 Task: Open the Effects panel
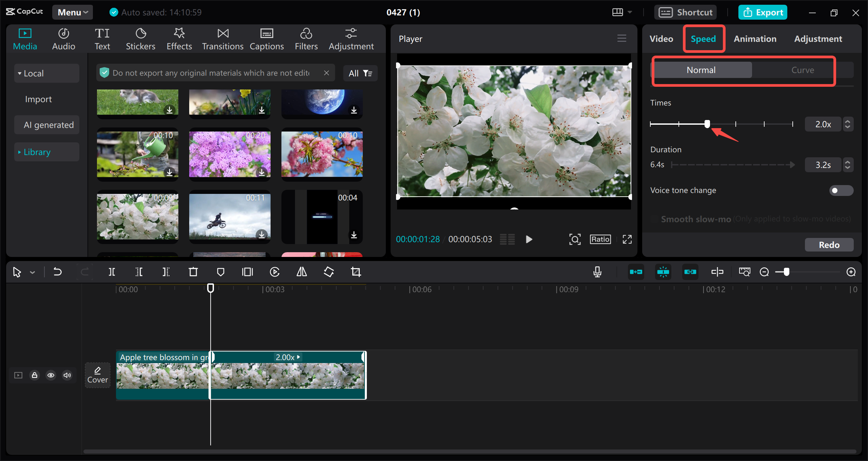tap(179, 39)
